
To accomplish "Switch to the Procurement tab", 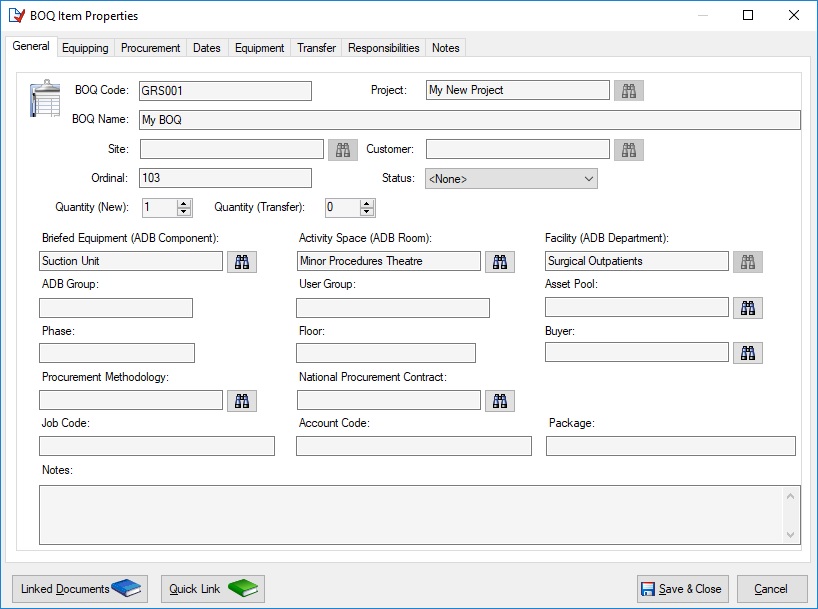I will tap(150, 48).
